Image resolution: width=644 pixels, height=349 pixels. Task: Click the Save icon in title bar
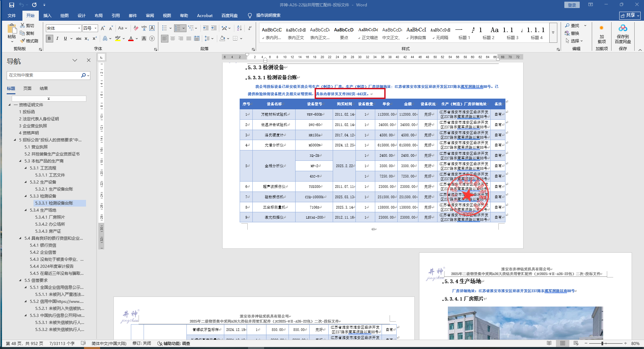[12, 5]
